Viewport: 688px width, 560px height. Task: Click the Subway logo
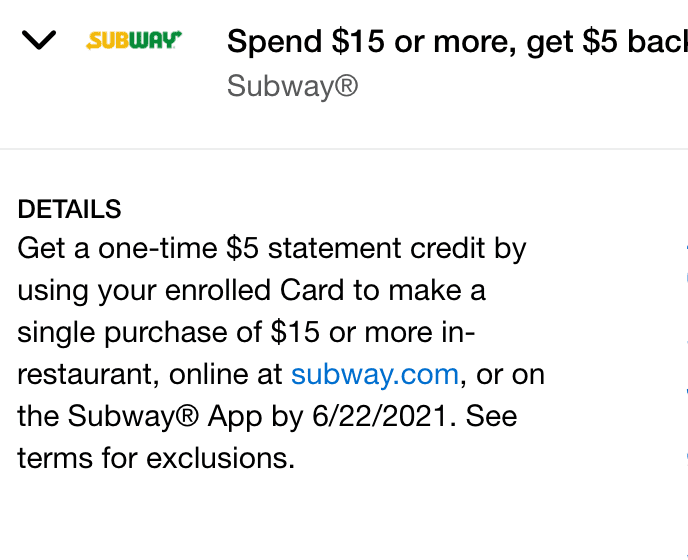pyautogui.click(x=134, y=40)
